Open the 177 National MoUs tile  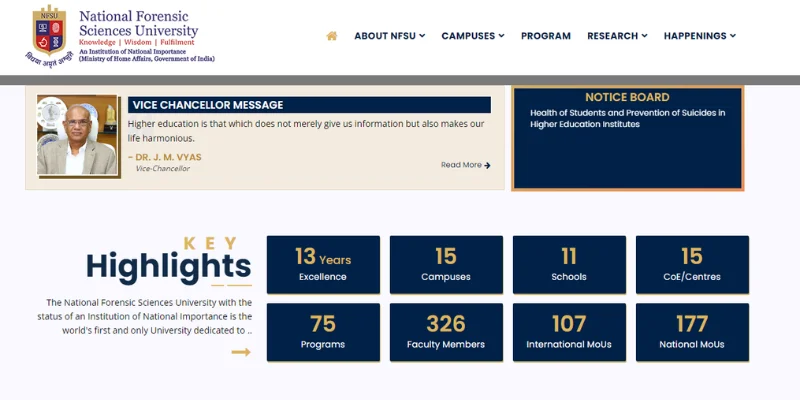pos(692,332)
